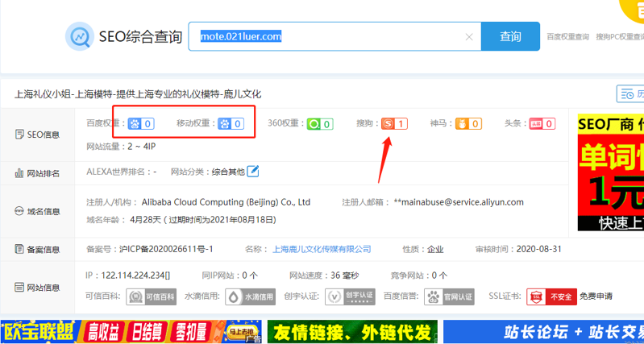Click the 创宇认证 certification badge
This screenshot has width=644, height=344.
[351, 296]
